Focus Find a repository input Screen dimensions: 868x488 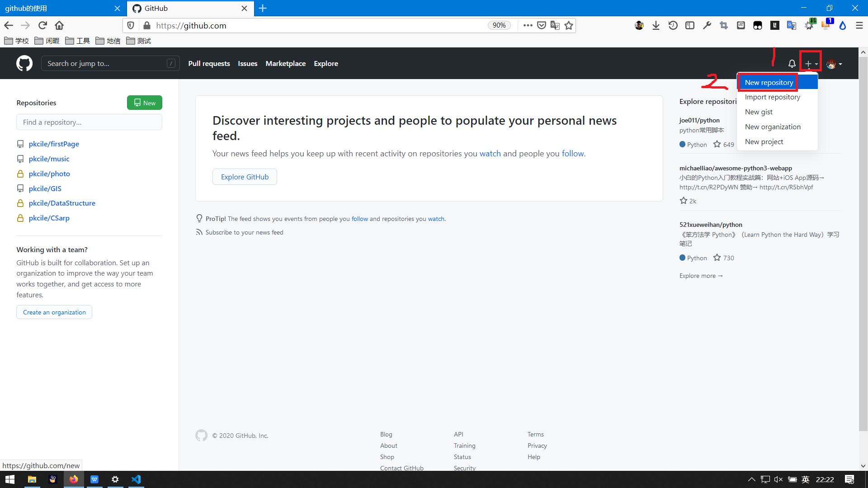click(x=89, y=122)
